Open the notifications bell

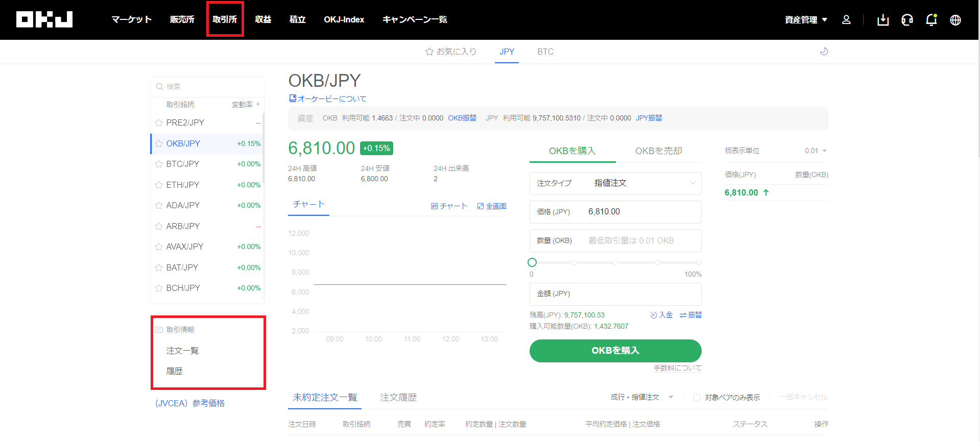point(931,20)
